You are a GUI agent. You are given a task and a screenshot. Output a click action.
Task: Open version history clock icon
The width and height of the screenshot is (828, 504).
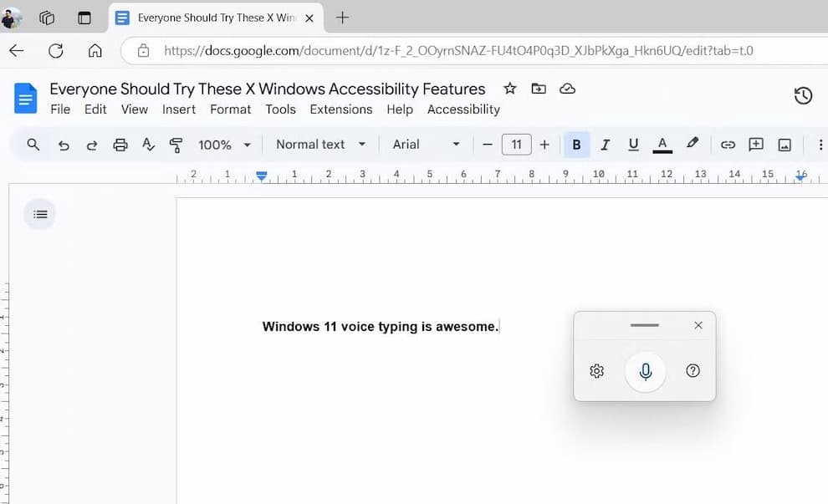pos(803,95)
